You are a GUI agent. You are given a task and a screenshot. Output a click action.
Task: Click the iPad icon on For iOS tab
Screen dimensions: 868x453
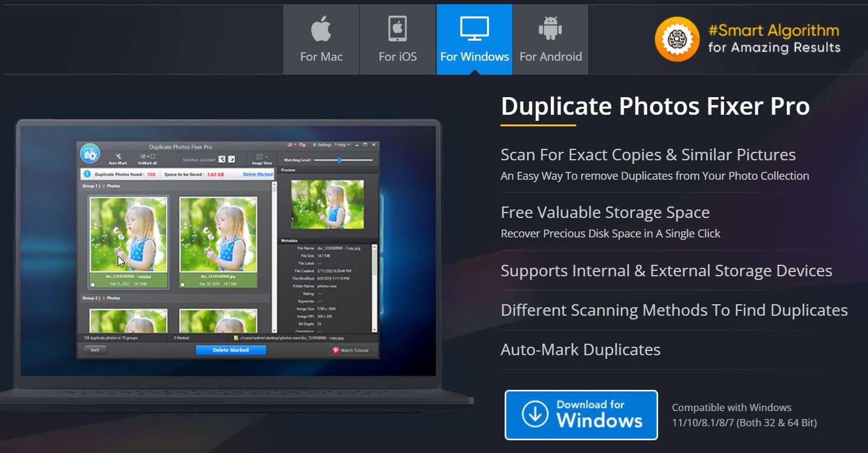397,29
